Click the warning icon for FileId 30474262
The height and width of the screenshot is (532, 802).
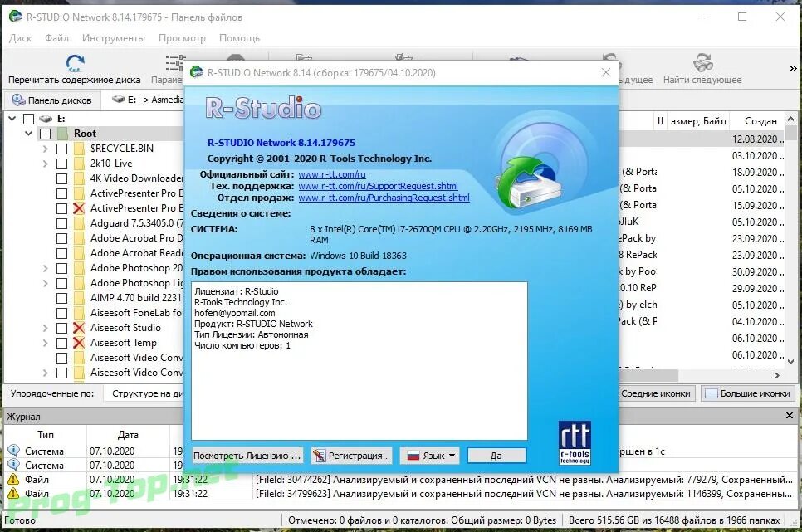tap(14, 480)
